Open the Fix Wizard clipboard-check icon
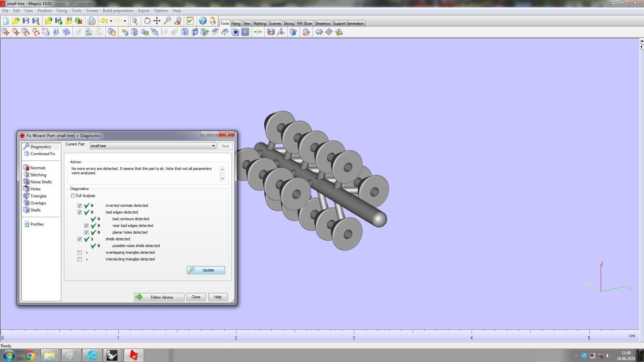The height and width of the screenshot is (362, 644). pyautogui.click(x=190, y=21)
